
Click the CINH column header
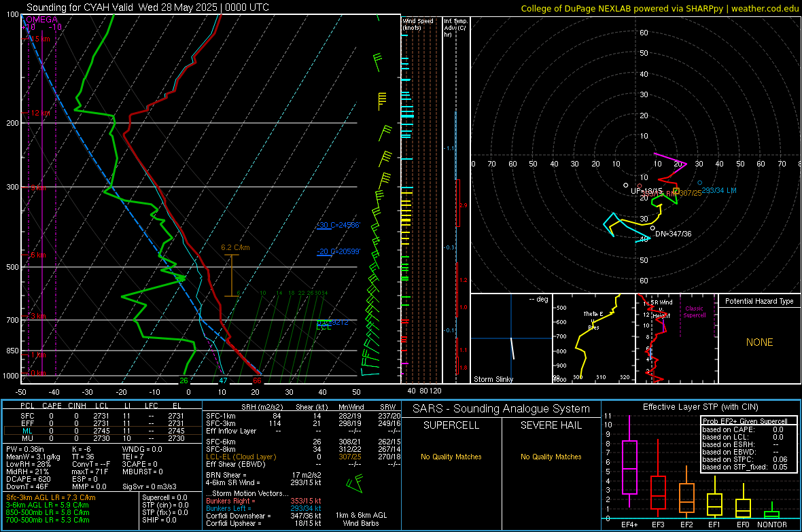tap(77, 406)
